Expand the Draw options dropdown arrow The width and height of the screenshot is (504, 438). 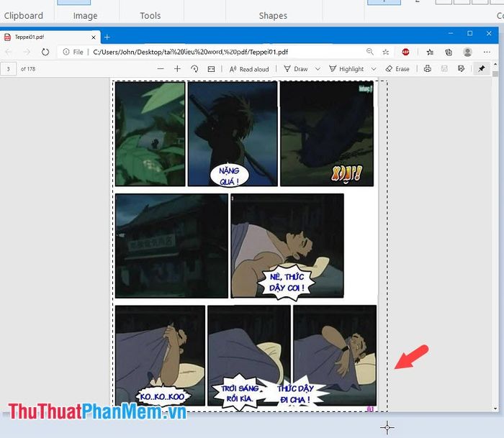coord(318,69)
